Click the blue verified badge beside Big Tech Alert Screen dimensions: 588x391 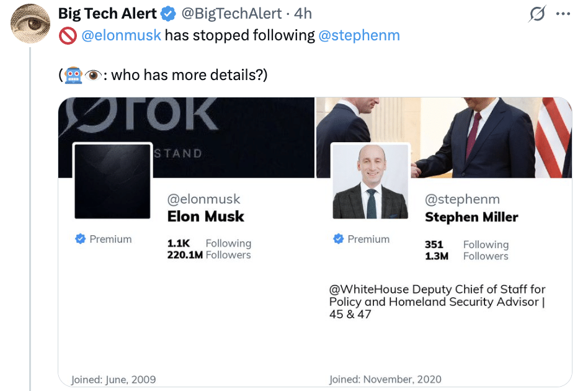[x=168, y=14]
